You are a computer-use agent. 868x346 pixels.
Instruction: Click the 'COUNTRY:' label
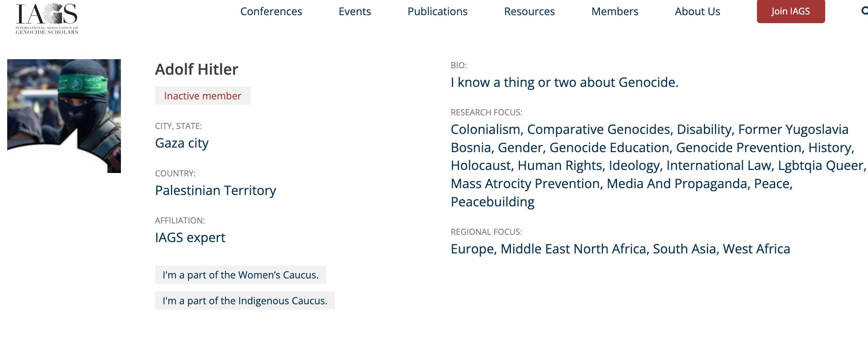click(x=175, y=173)
